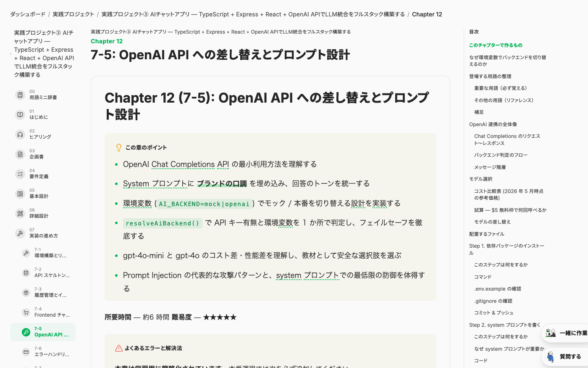Image resolution: width=588 pixels, height=368 pixels.
Task: Click the 企画書 document icon
Action: point(20,154)
